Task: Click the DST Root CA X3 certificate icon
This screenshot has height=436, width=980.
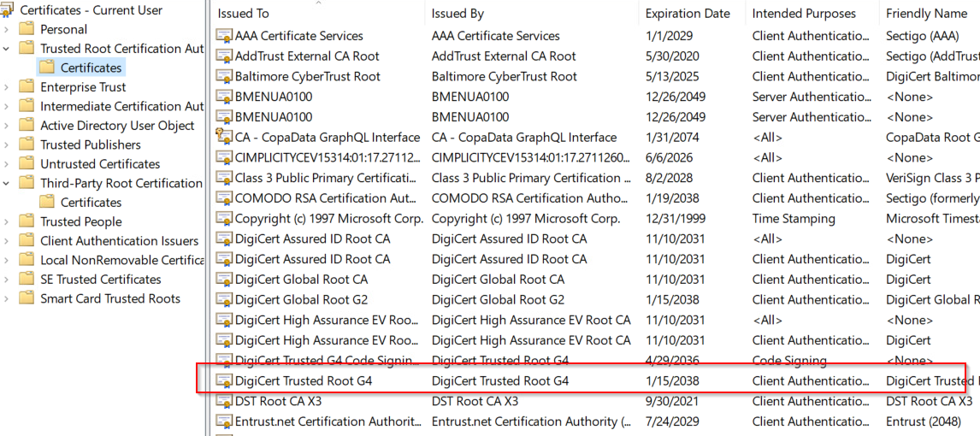Action: pyautogui.click(x=224, y=401)
